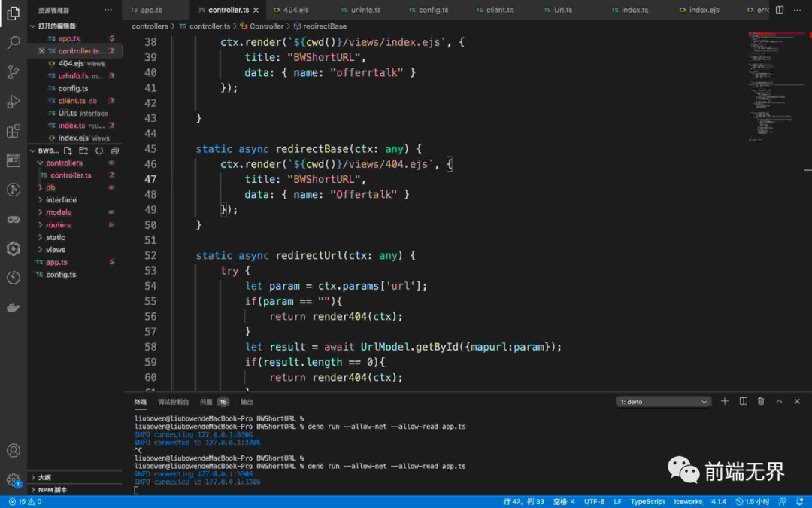Click the line and column indicator
The image size is (812, 508).
(x=523, y=502)
